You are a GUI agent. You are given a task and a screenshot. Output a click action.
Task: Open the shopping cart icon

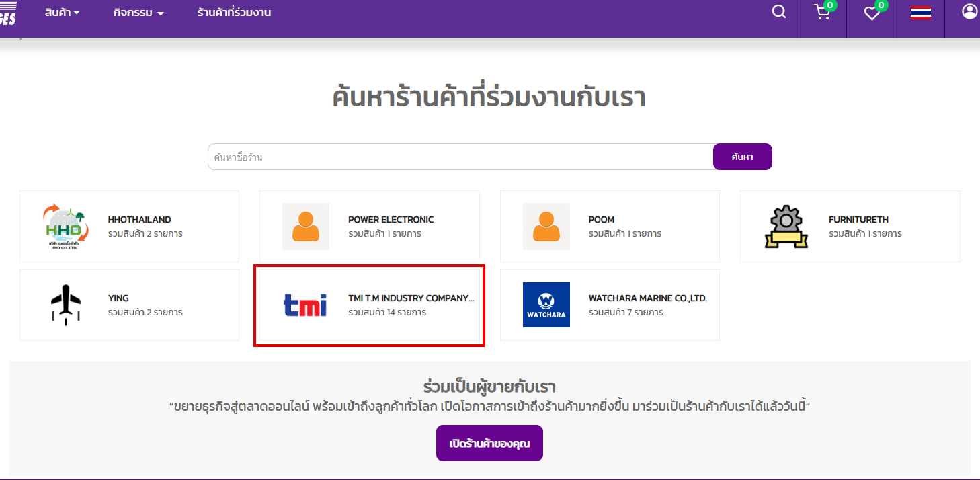pyautogui.click(x=821, y=13)
